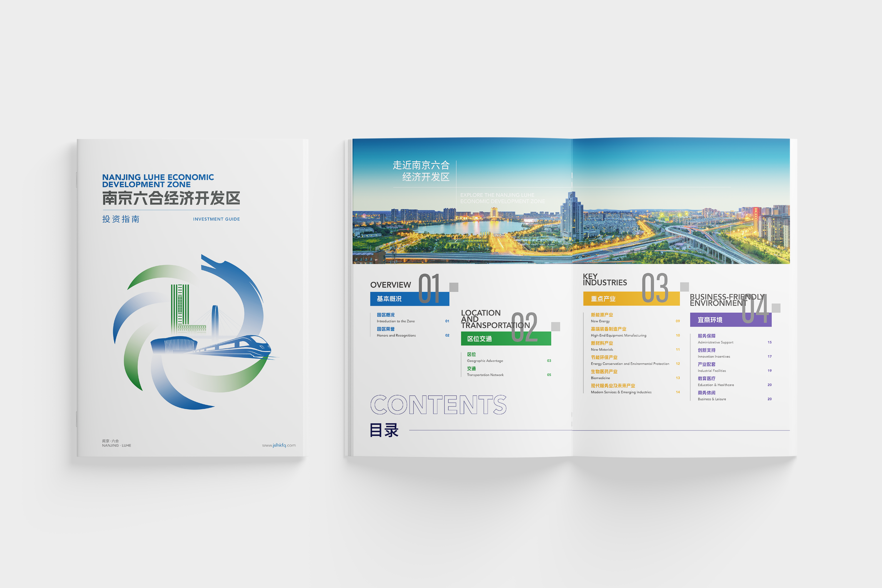Viewport: 882px width, 588px height.
Task: Select the "目录" heading
Action: (x=384, y=430)
